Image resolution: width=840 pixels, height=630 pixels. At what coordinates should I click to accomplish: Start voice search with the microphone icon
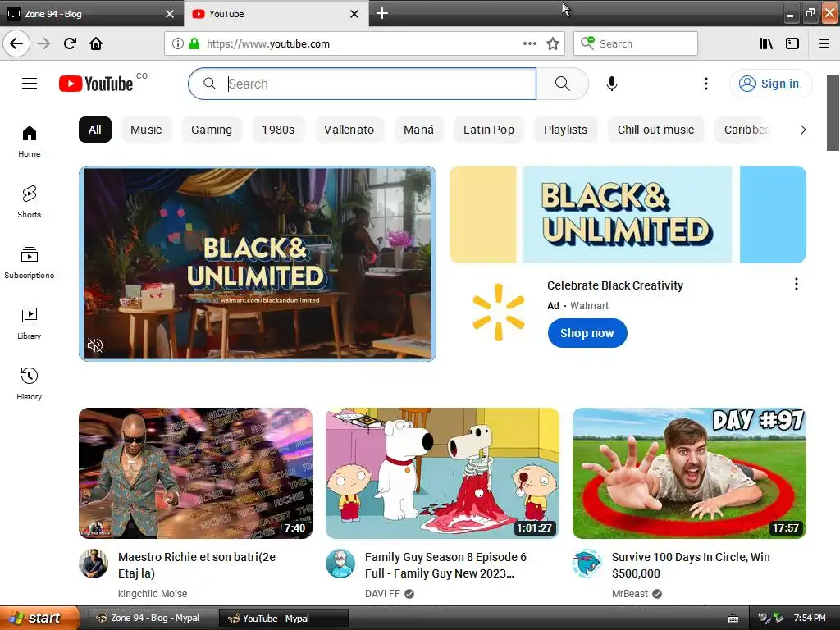coord(612,84)
